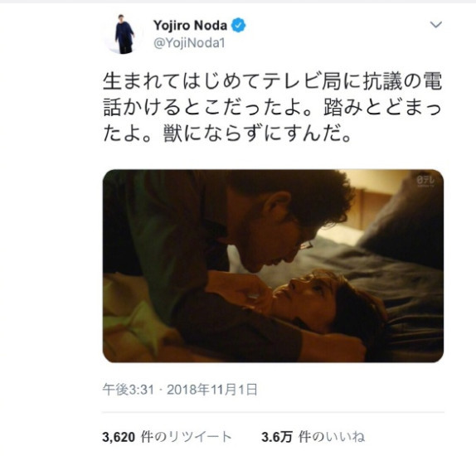Click the blue verified badge icon
This screenshot has width=476, height=456.
click(x=239, y=26)
